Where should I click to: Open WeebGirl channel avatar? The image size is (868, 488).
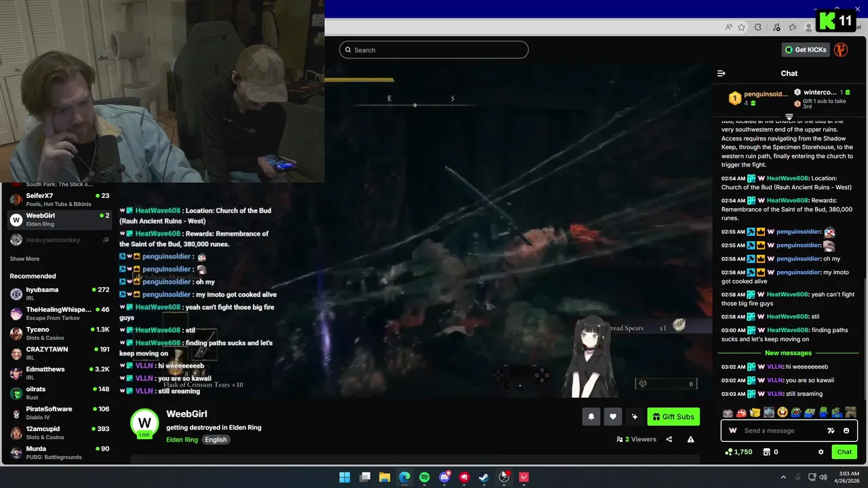tap(144, 423)
